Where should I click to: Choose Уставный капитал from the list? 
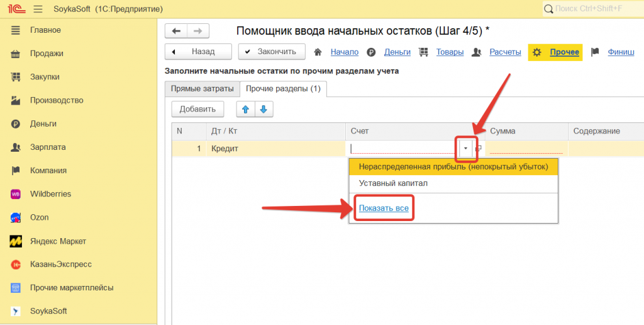click(x=393, y=183)
